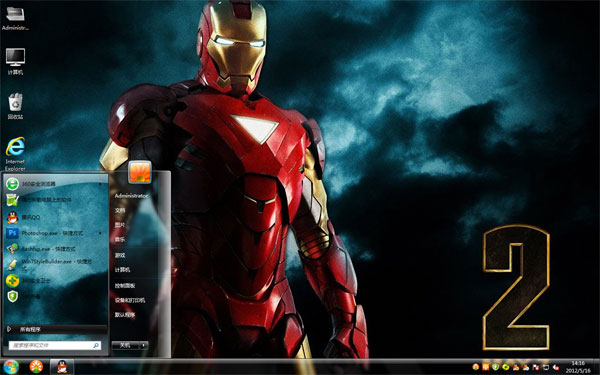Expand the Photoshop.exe jump list arrow
Image resolution: width=600 pixels, height=375 pixels.
pos(101,233)
